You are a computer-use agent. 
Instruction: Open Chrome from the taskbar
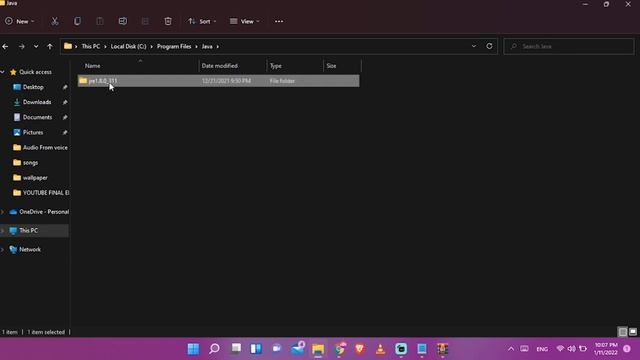point(339,349)
